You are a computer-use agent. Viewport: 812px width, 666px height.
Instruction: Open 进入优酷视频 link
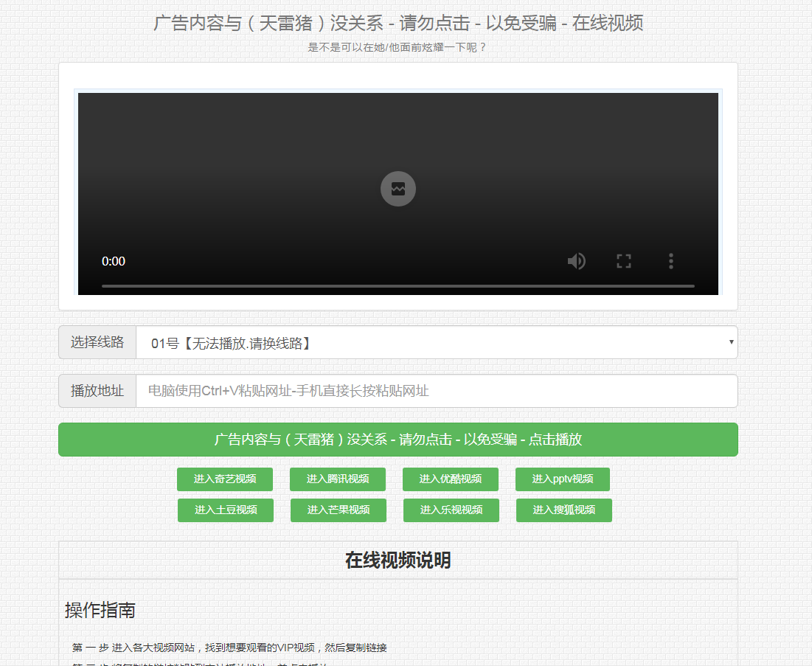point(451,479)
